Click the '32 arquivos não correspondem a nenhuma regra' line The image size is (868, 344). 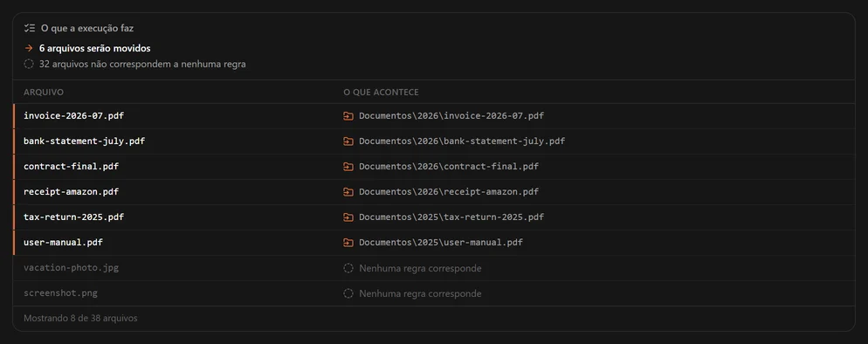[142, 64]
